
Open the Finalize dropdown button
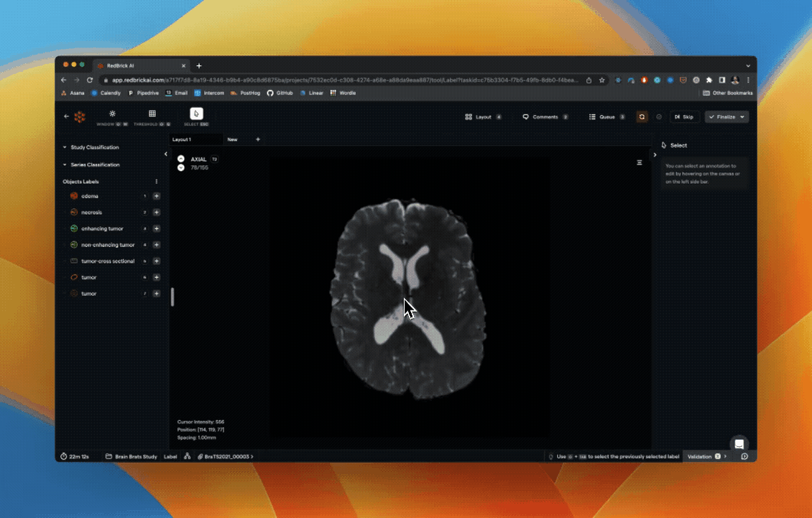(742, 116)
